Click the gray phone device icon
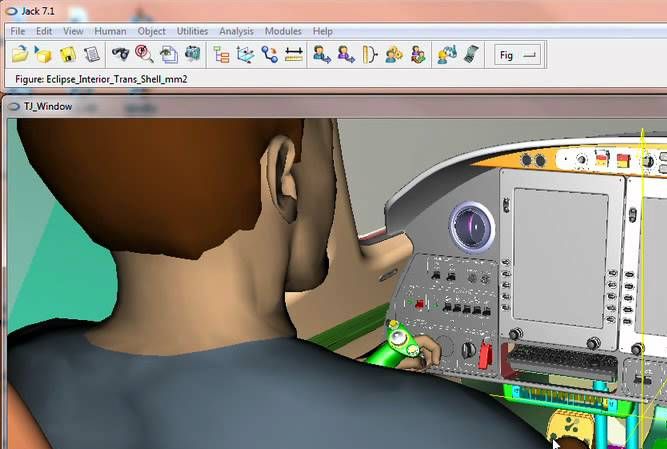Viewport: 667px width, 449px height. point(471,54)
